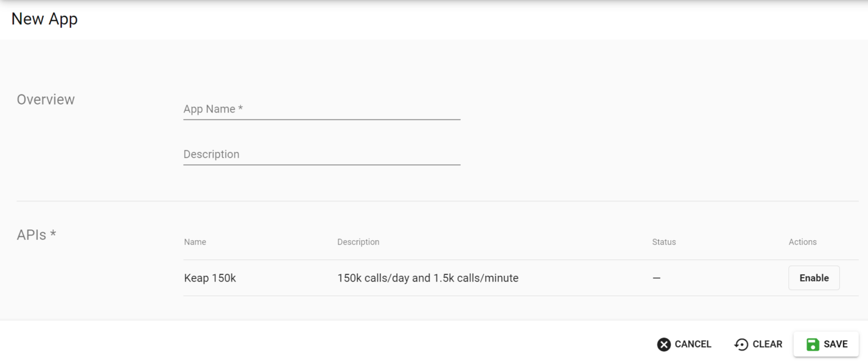Viewport: 868px width, 364px height.
Task: Click the Status column header
Action: 663,242
